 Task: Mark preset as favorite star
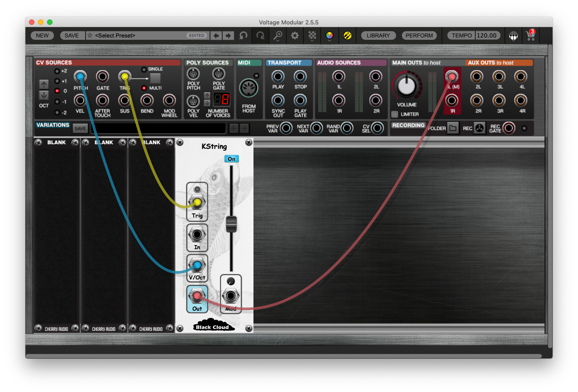(x=90, y=35)
